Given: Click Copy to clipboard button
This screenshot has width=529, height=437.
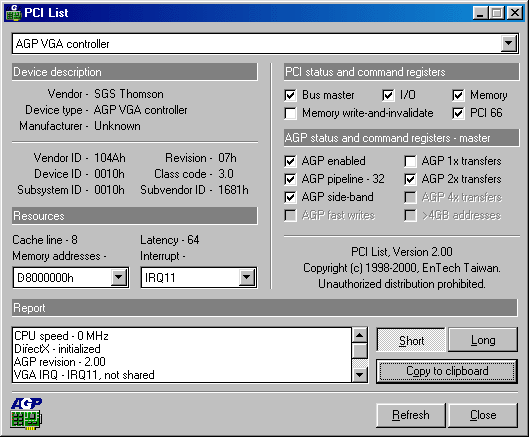Looking at the screenshot, I should coord(447,371).
